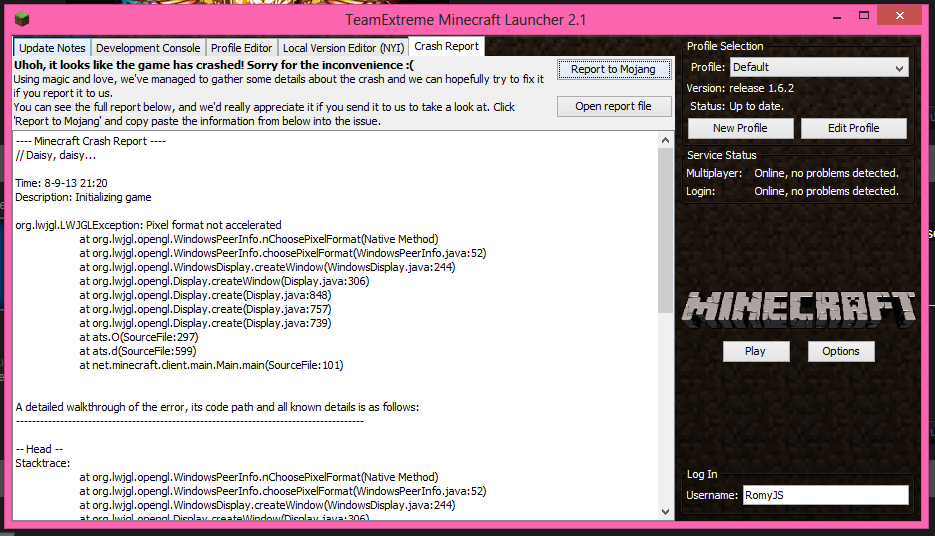935x536 pixels.
Task: Click the Report to Mojang button
Action: click(x=614, y=69)
